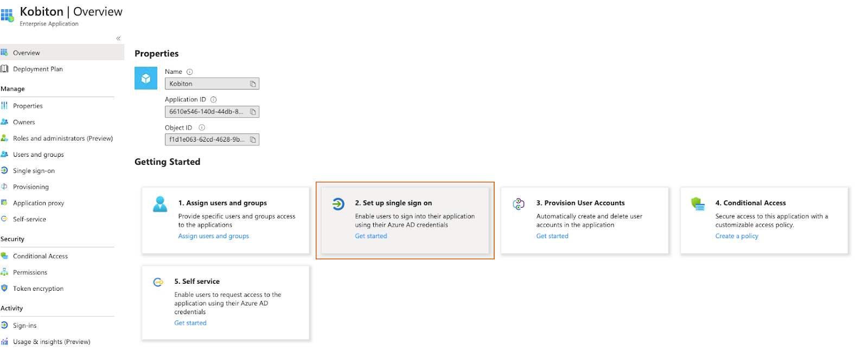Click the Sign-ins icon under Activity
Image resolution: width=868 pixels, height=351 pixels.
4,326
